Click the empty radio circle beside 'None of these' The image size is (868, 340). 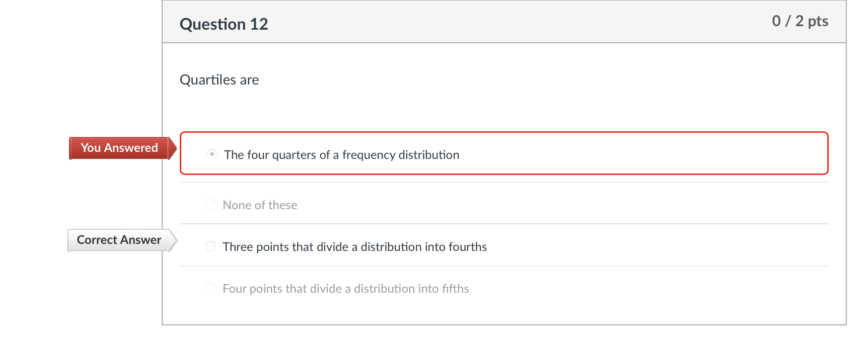210,204
